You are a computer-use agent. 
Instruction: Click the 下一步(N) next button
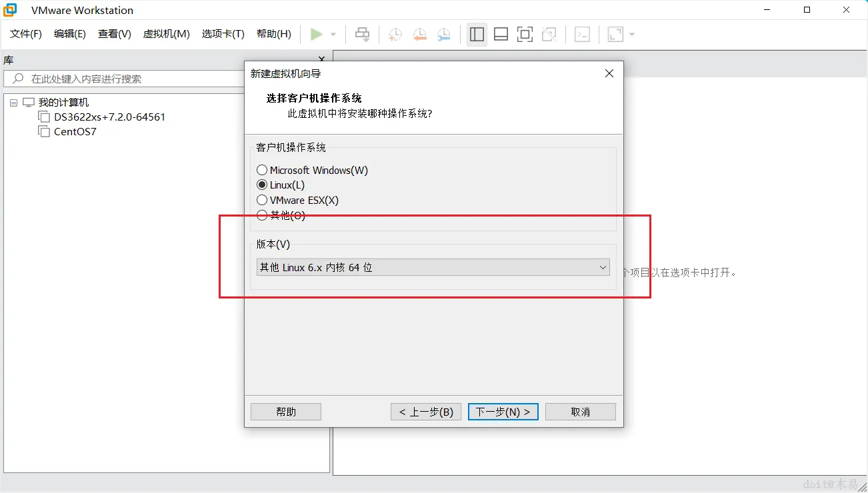click(503, 412)
